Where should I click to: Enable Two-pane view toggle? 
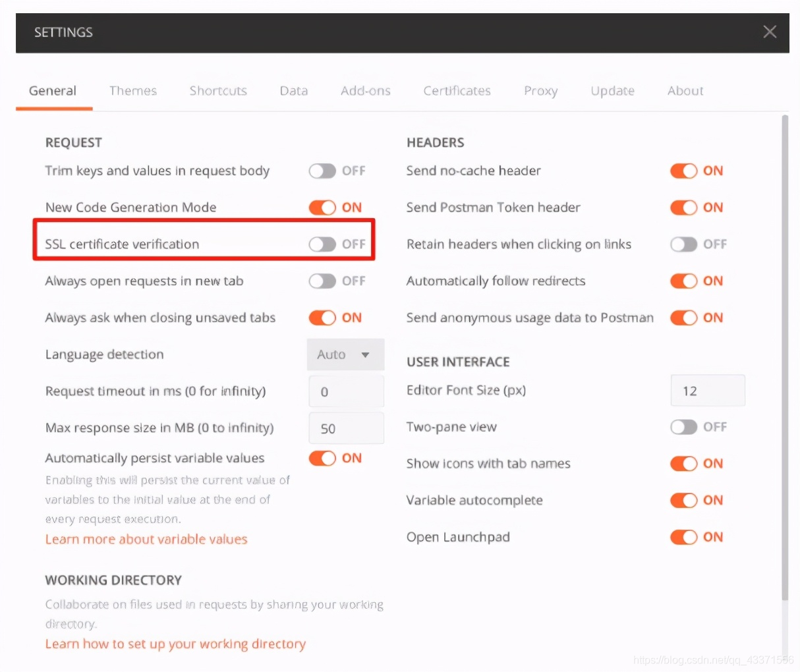683,427
